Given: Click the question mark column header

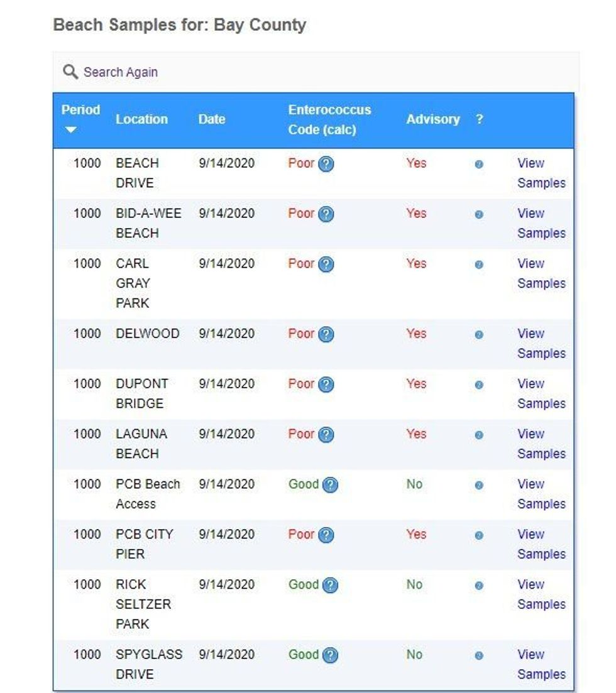Looking at the screenshot, I should 480,119.
